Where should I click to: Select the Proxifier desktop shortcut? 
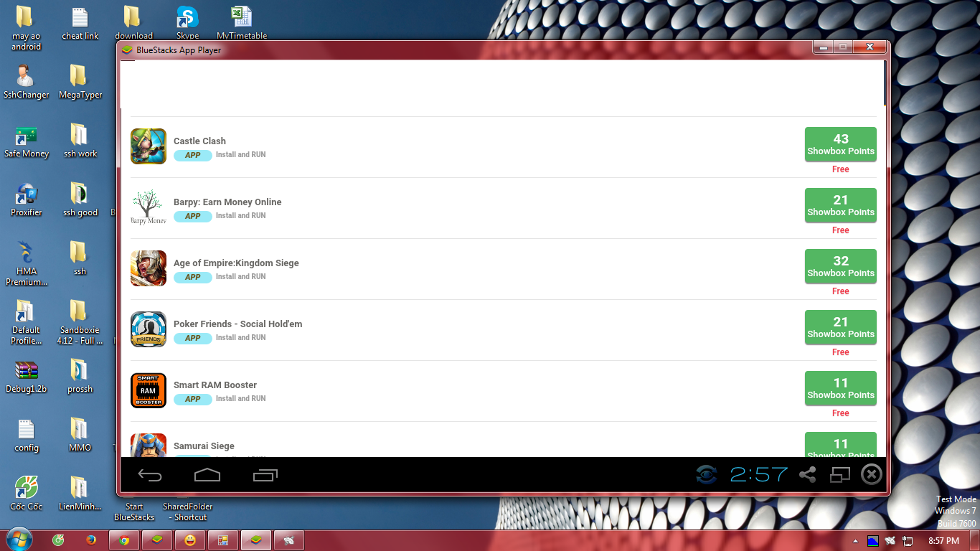tap(26, 200)
